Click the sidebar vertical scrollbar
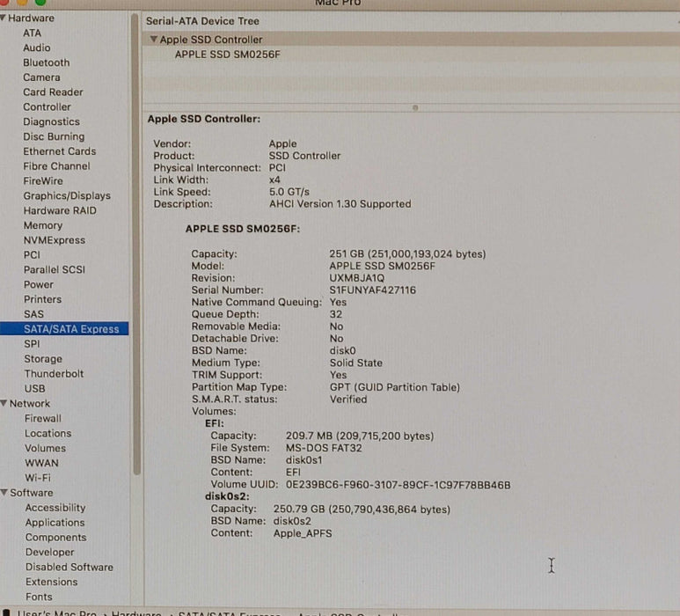This screenshot has height=616, width=680. tap(135, 246)
